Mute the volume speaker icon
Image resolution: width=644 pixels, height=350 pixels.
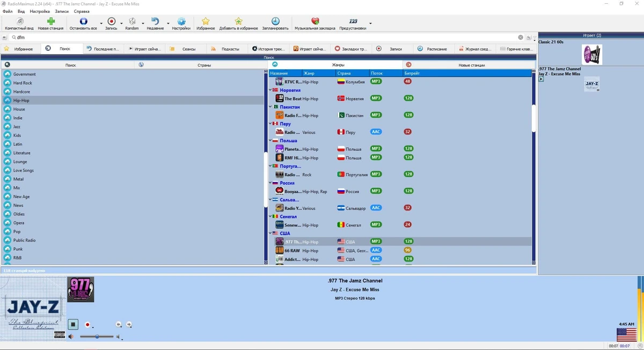(x=71, y=337)
